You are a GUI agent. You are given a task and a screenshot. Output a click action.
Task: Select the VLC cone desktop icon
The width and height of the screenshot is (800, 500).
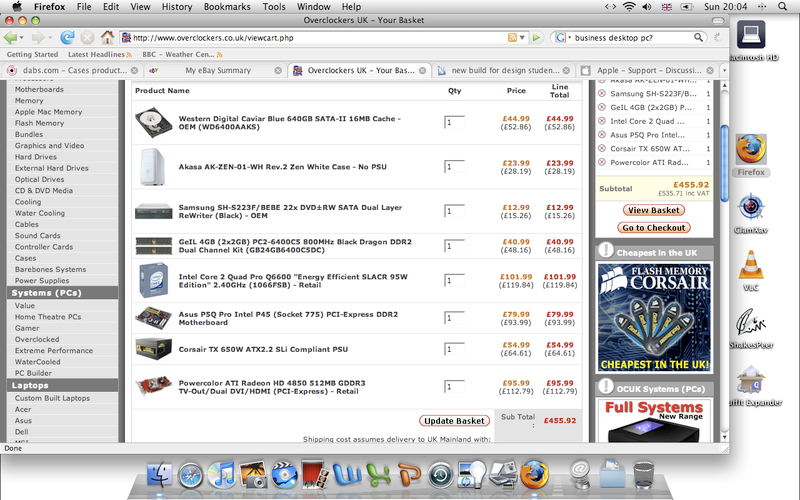coord(751,264)
